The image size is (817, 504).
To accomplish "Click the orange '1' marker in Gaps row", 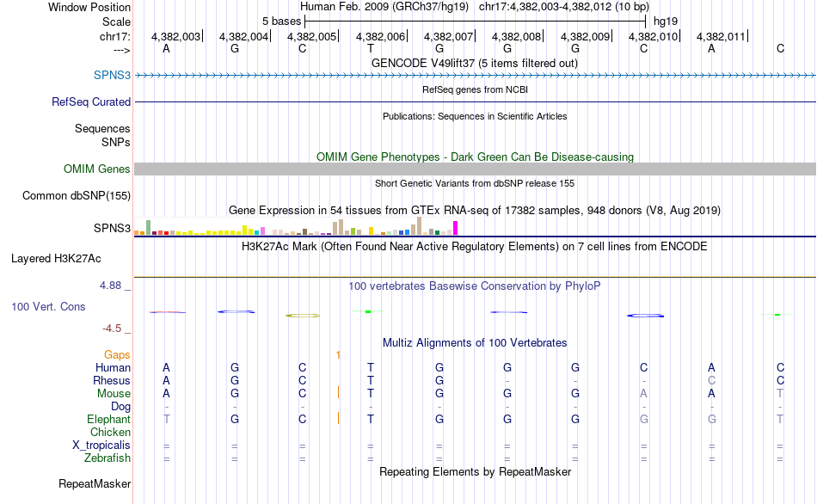I will coord(338,355).
